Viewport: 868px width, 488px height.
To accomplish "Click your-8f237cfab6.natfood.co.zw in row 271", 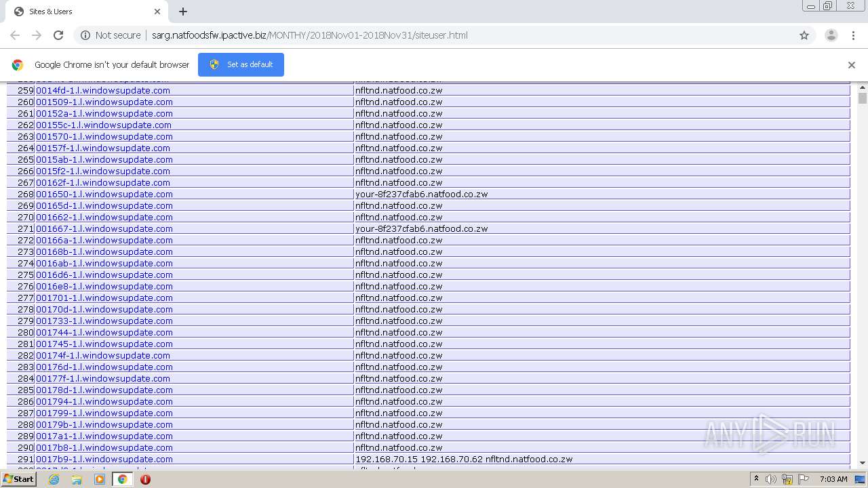I will [x=421, y=228].
